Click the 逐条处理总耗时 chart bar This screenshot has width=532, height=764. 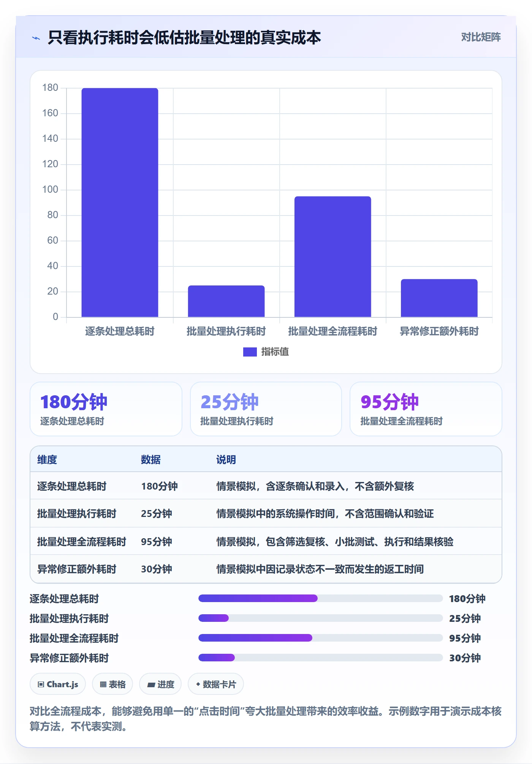point(120,202)
